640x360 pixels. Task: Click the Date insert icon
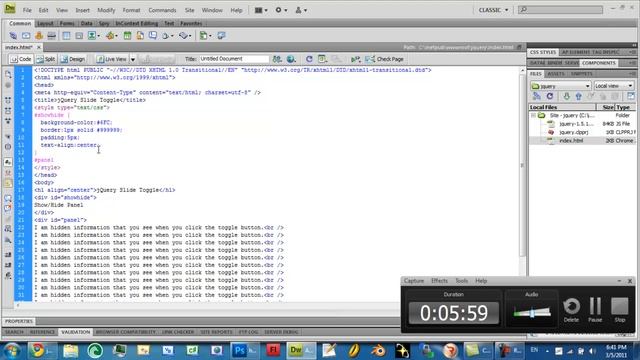127,36
